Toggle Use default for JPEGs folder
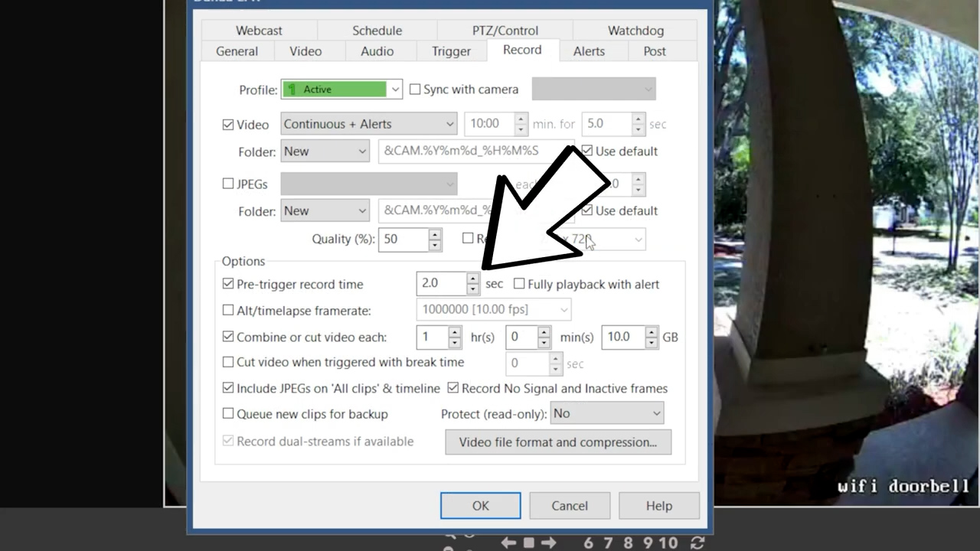The height and width of the screenshot is (551, 980). click(x=587, y=210)
